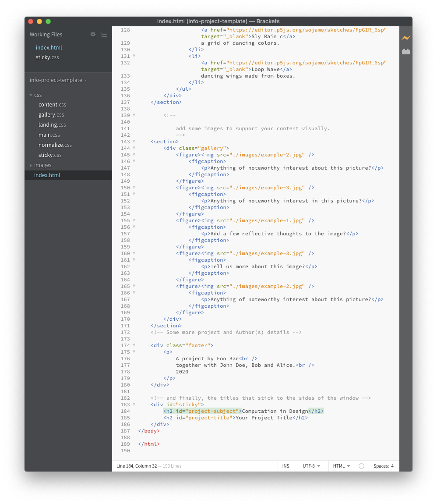
Task: Open main.css in file tree
Action: (49, 135)
